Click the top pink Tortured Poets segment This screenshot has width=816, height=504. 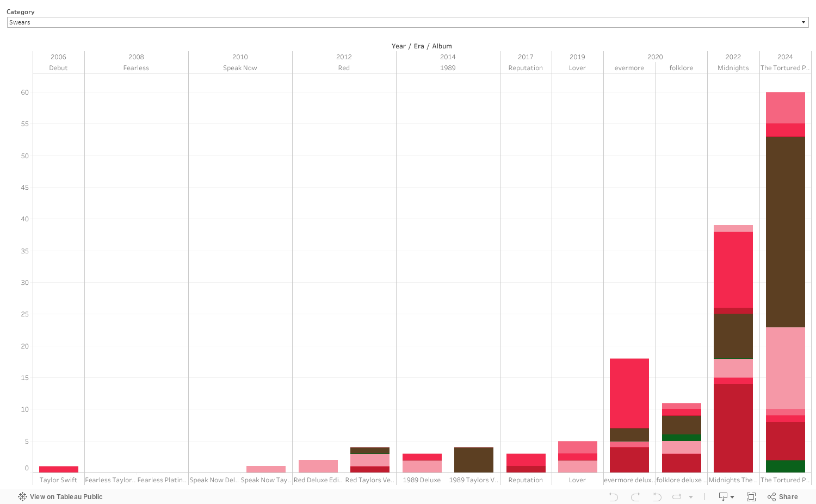click(x=785, y=108)
